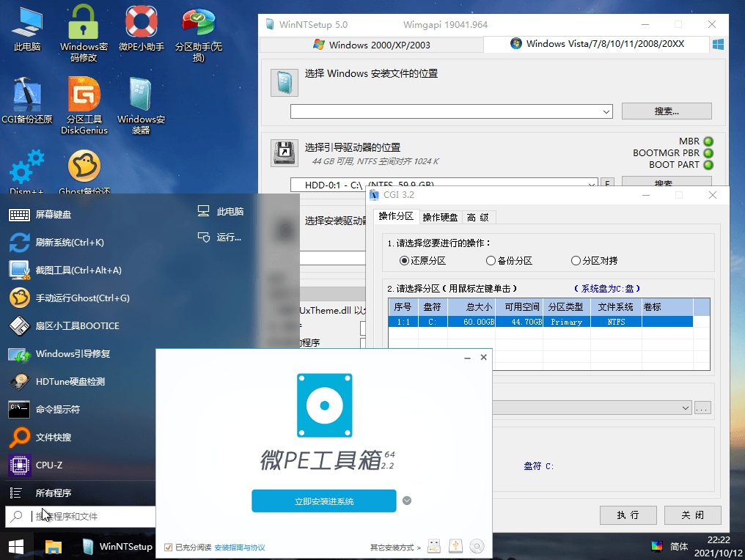The width and height of the screenshot is (745, 560).
Task: Open CGI备份还原 desktop icon
Action: click(27, 101)
